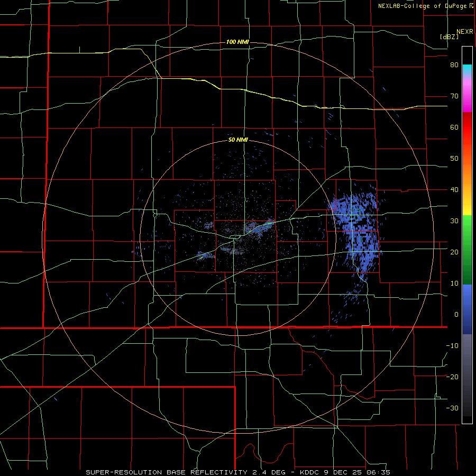Viewport: 476px width, 476px height.
Task: Click the 100 NMI range ring label
Action: pos(237,42)
